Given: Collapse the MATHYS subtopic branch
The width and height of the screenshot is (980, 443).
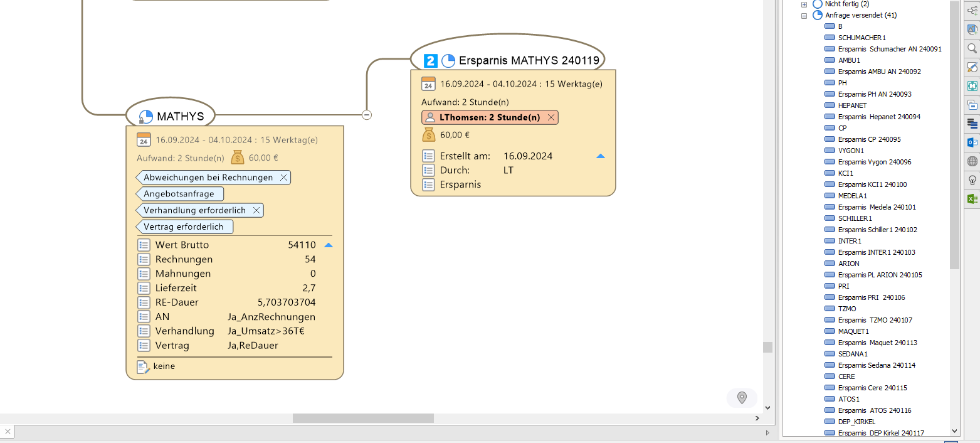Looking at the screenshot, I should click(367, 115).
